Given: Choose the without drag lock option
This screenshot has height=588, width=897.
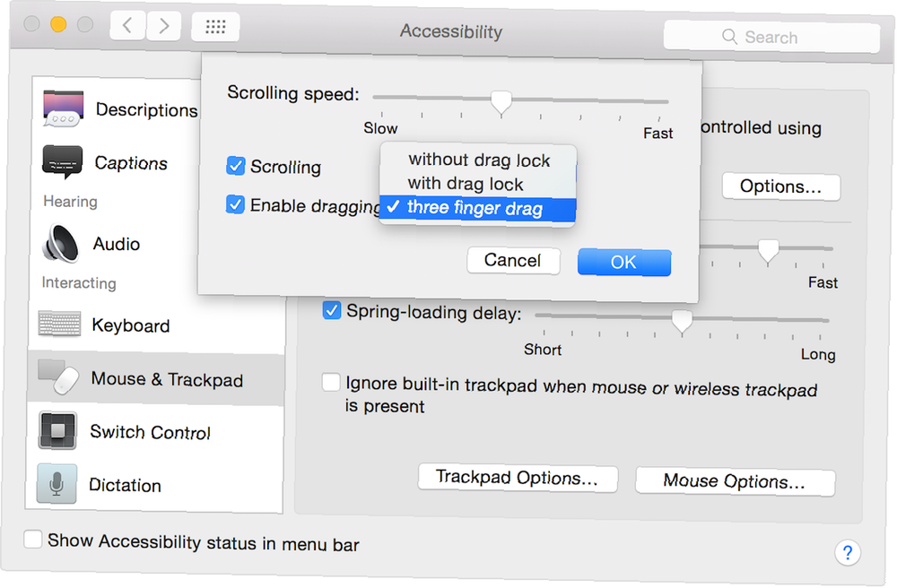Looking at the screenshot, I should (478, 160).
